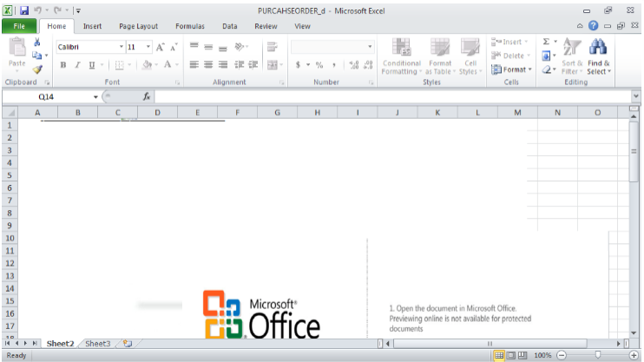644x362 pixels.
Task: Open the Sort & Filter menu
Action: (572, 56)
